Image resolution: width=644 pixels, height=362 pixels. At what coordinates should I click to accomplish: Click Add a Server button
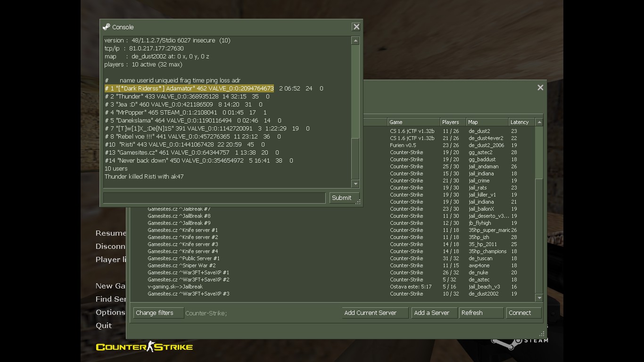click(x=434, y=313)
